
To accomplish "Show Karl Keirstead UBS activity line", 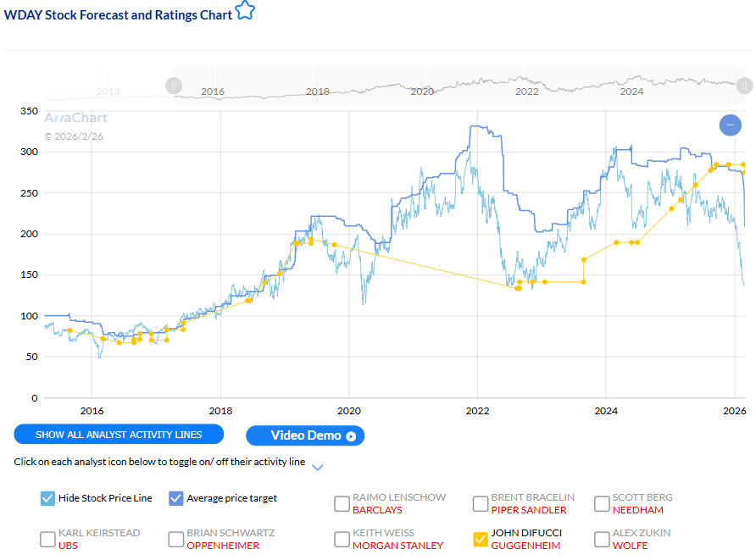I will [x=47, y=540].
